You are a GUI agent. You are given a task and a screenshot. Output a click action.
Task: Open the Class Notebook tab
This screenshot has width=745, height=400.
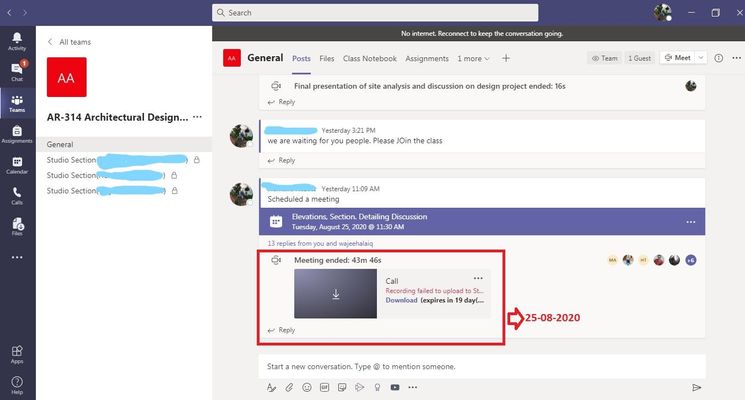click(x=370, y=58)
